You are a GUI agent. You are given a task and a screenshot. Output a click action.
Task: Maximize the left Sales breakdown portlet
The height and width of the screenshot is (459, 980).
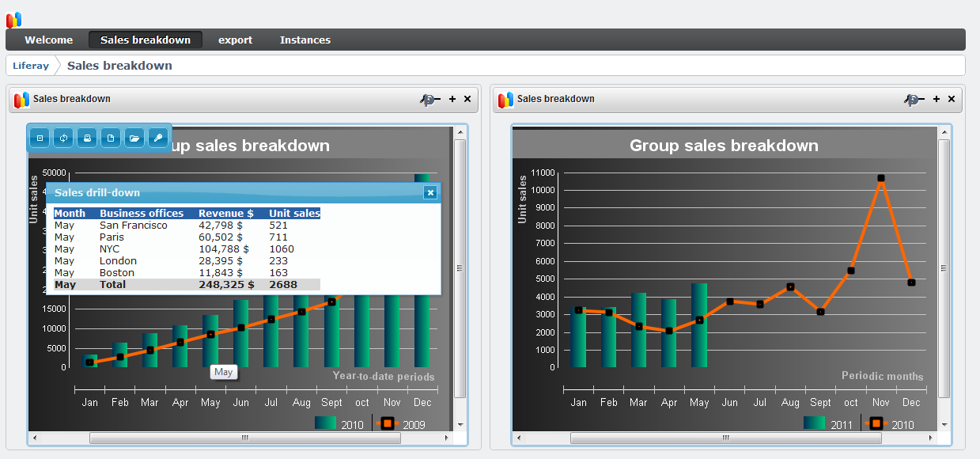pos(452,99)
